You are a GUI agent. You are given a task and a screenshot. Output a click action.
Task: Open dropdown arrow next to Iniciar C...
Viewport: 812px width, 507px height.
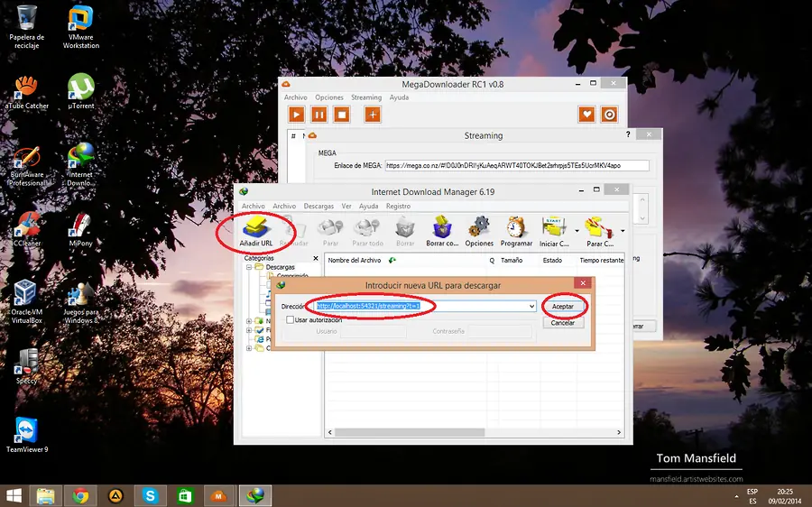(x=577, y=231)
